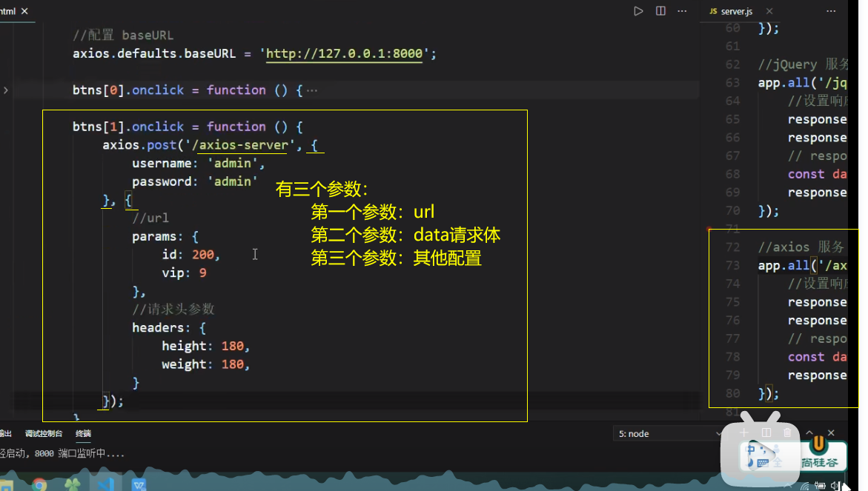The height and width of the screenshot is (491, 868).
Task: Place cursor on 'username: 'admin'' line
Action: coord(198,163)
